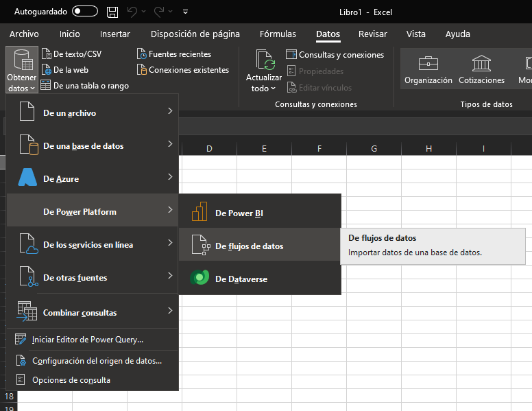The width and height of the screenshot is (532, 411).
Task: Switch to the Insertar tab
Action: (115, 34)
